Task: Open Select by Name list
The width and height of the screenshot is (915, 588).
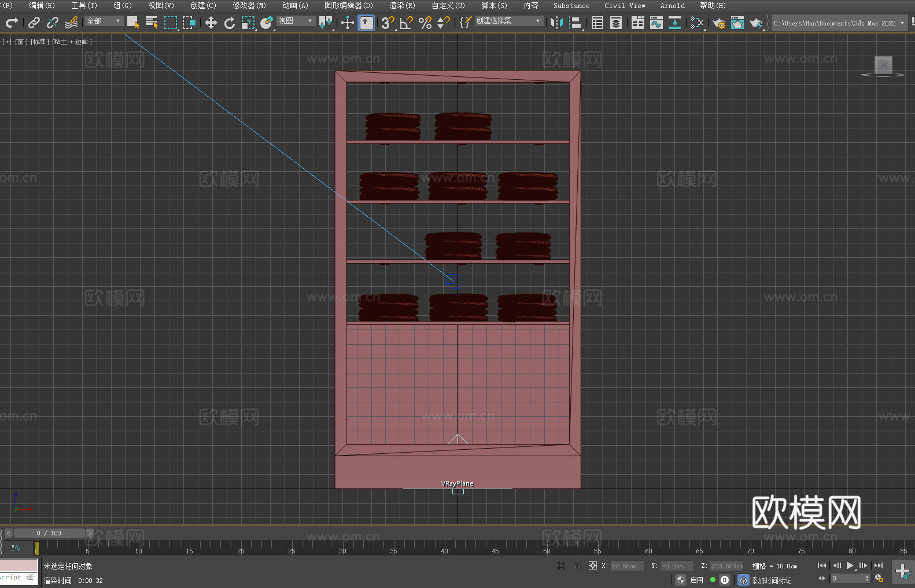Action: tap(152, 23)
